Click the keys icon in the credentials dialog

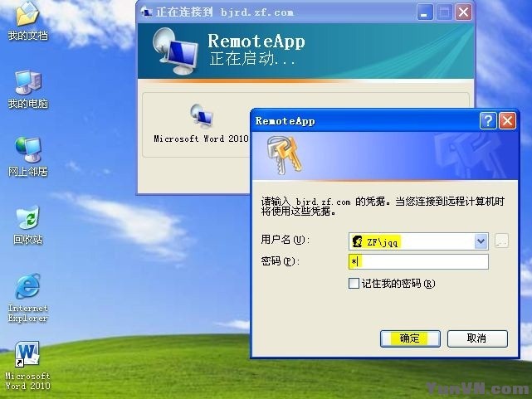tap(284, 155)
